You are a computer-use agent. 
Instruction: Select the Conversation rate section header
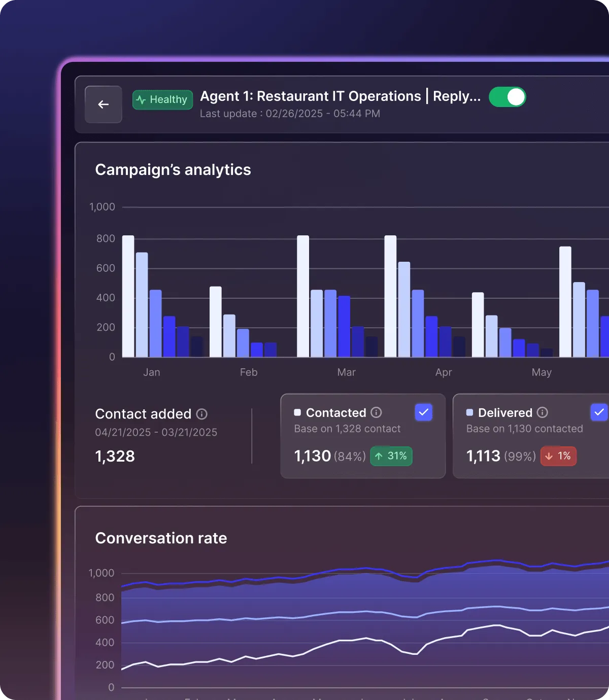(161, 538)
